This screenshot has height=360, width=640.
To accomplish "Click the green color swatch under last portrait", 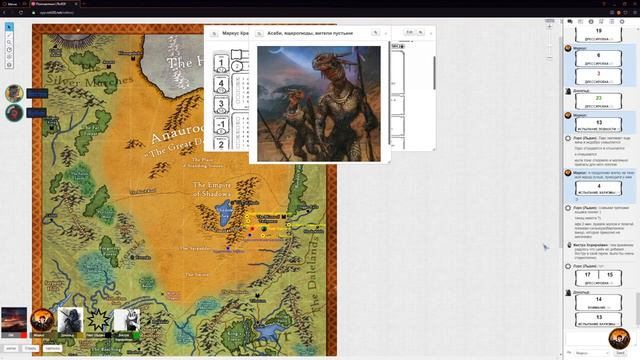I will tap(136, 336).
